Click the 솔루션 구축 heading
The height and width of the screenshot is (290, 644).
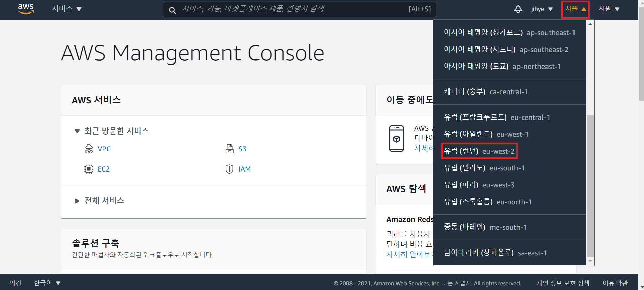point(95,243)
